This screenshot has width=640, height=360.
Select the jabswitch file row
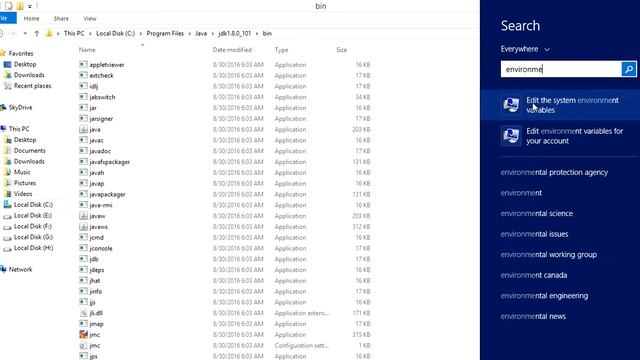pyautogui.click(x=224, y=97)
